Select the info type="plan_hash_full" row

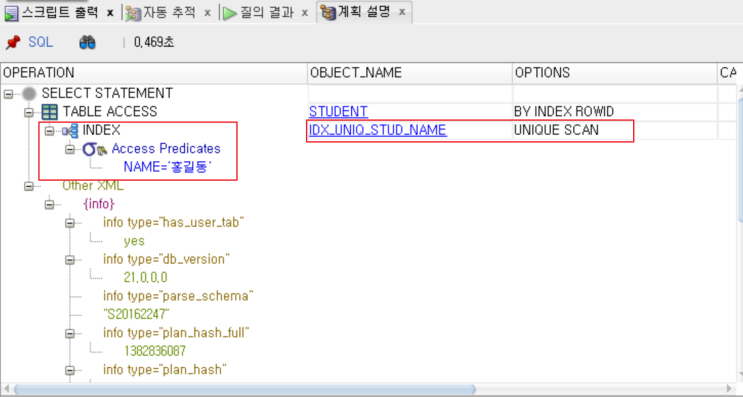coord(176,333)
